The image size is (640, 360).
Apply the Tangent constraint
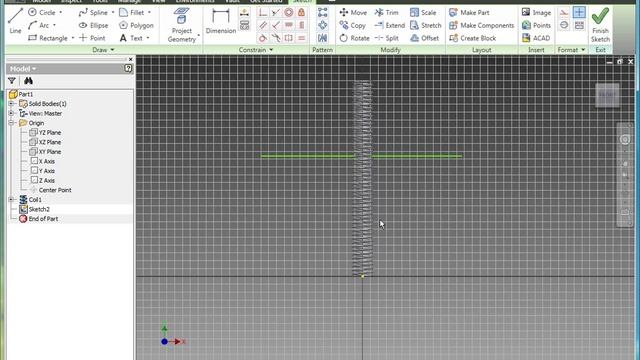[263, 38]
